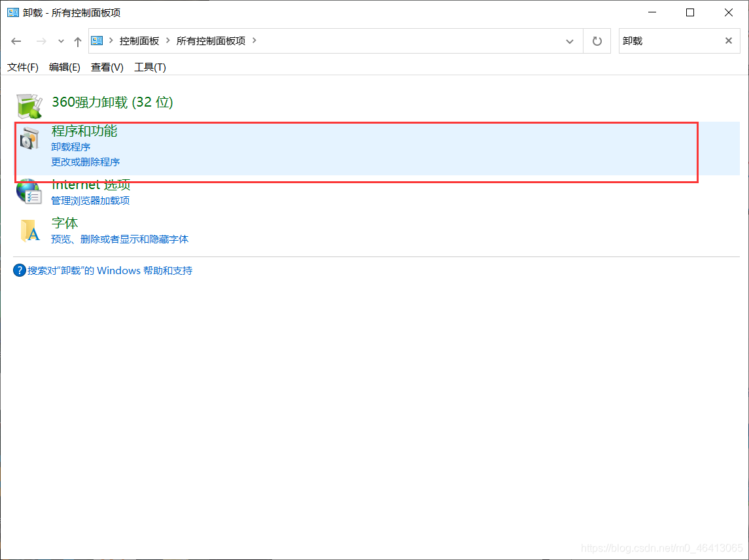The width and height of the screenshot is (749, 560).
Task: Minimize the control panel window
Action: [x=652, y=12]
